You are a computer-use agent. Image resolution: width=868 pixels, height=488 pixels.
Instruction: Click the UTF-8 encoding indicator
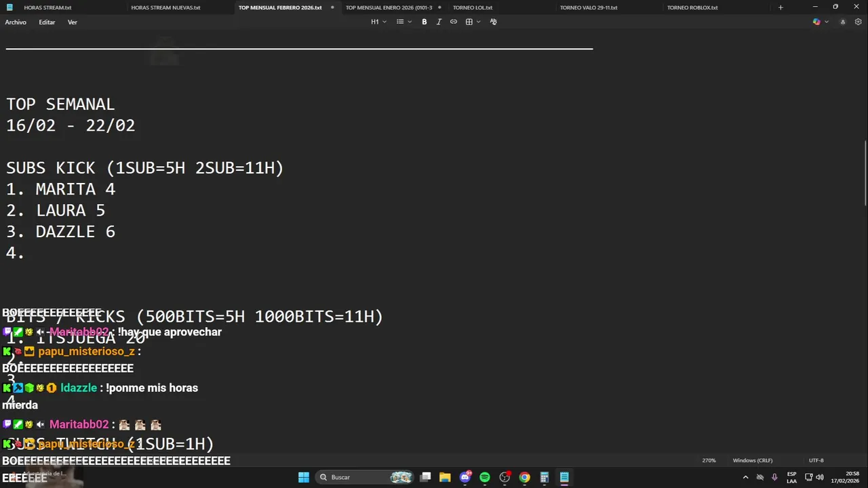point(816,460)
